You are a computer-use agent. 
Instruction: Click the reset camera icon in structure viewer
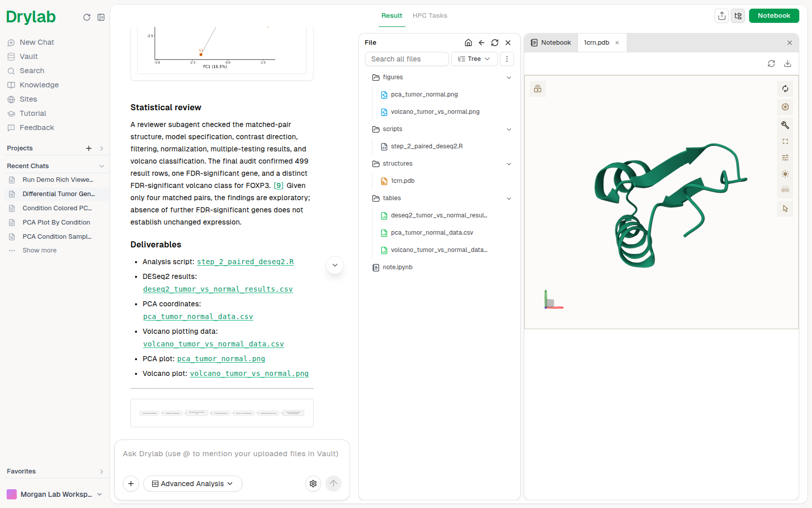click(785, 89)
